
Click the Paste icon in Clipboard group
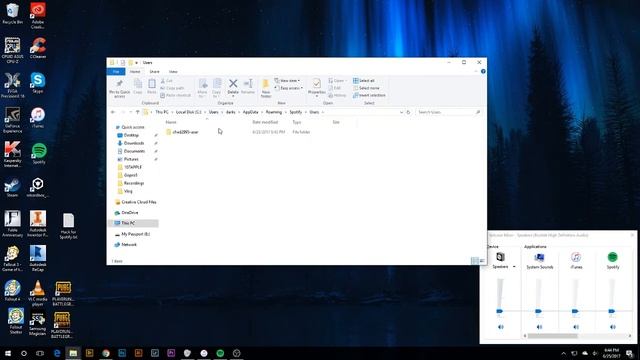(151, 87)
